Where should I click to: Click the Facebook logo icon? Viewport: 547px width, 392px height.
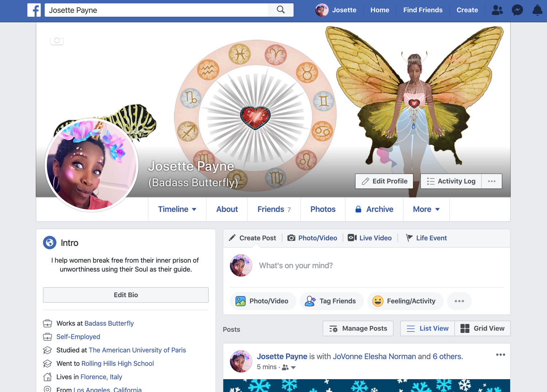click(x=34, y=10)
